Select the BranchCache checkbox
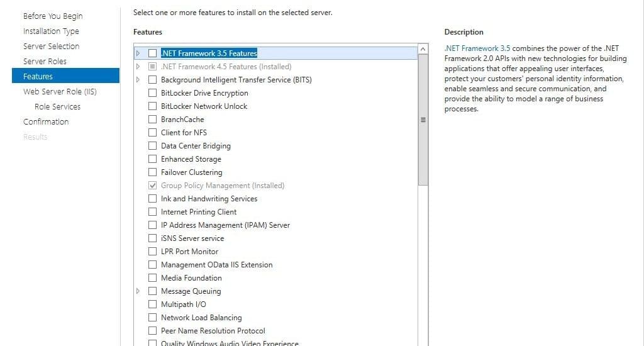644x346 pixels. click(x=152, y=119)
